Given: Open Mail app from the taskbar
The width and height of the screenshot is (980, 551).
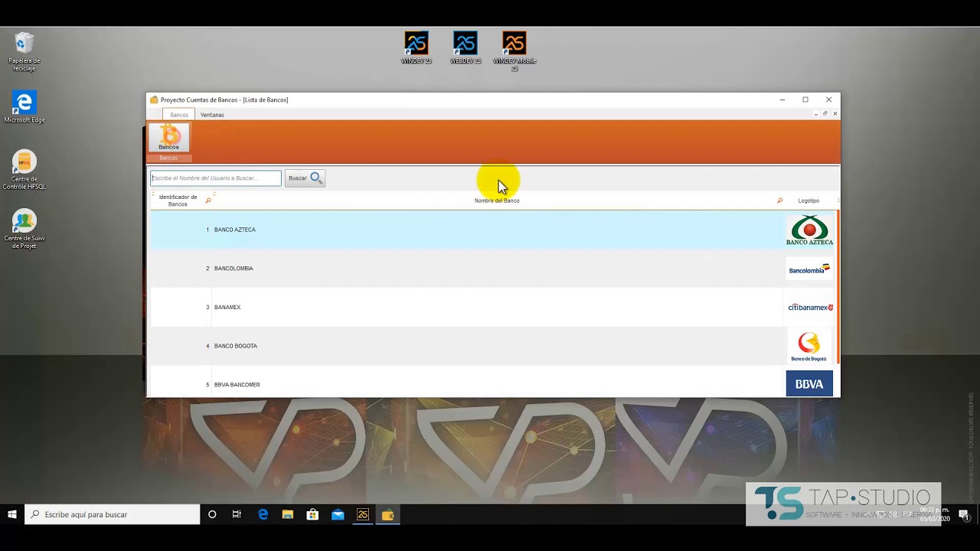Looking at the screenshot, I should (x=338, y=514).
